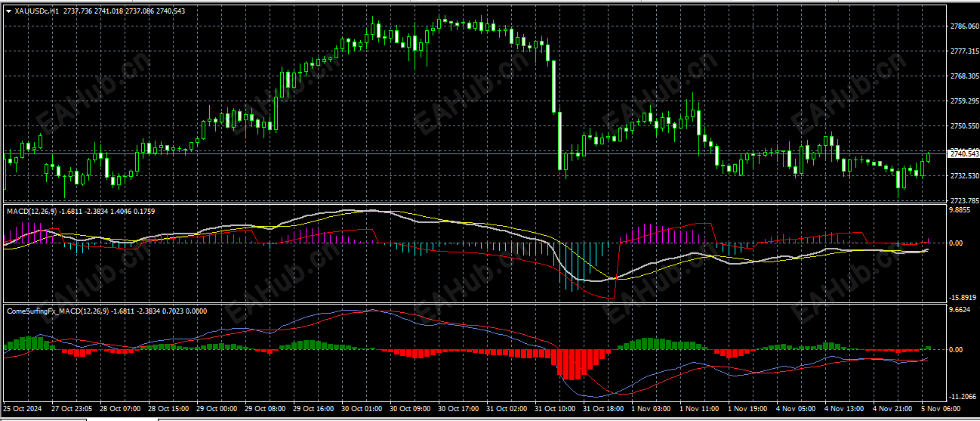The image size is (980, 421).
Task: Click the 9.6624 ComeSurfingFx scale value
Action: pyautogui.click(x=960, y=310)
